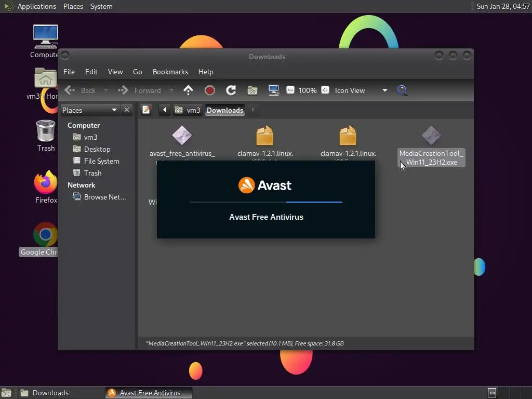The width and height of the screenshot is (532, 399).
Task: Select vm3 in Places sidebar
Action: (x=90, y=137)
